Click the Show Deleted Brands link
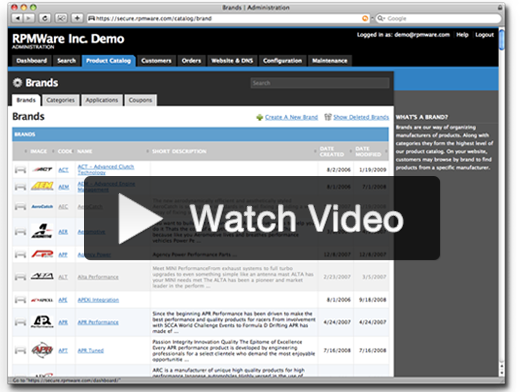Viewport: 520px width, 392px height. click(x=361, y=117)
